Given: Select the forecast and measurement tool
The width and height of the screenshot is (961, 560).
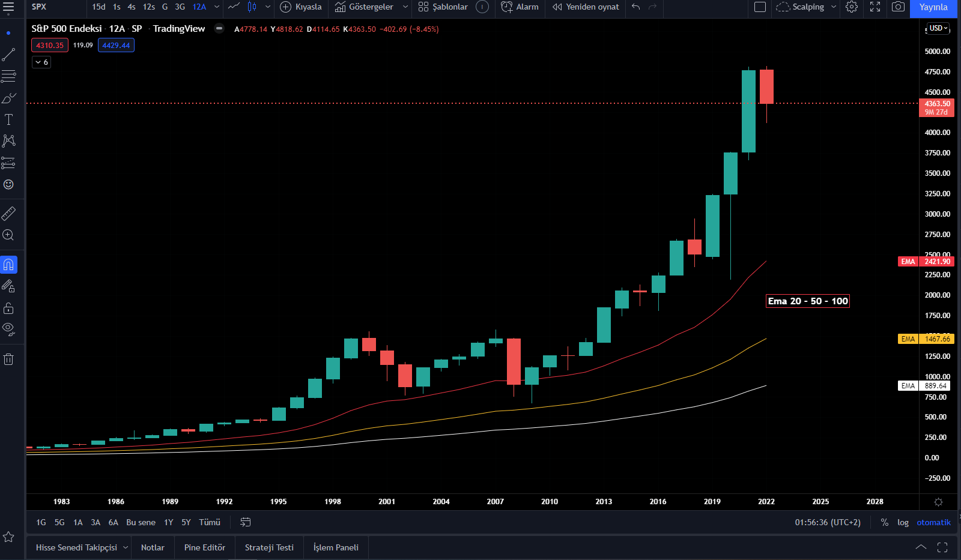Looking at the screenshot, I should click(x=8, y=163).
